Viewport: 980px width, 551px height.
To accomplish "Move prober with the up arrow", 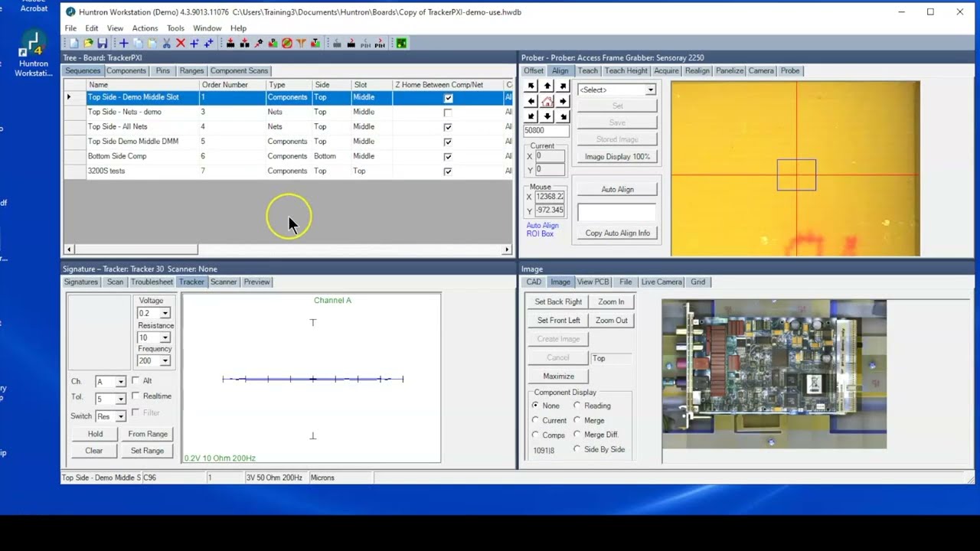I will pyautogui.click(x=547, y=86).
